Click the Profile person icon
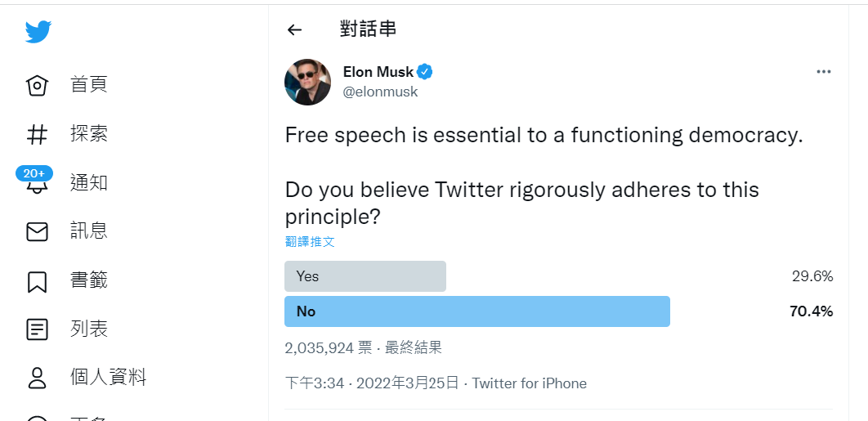 (x=38, y=378)
